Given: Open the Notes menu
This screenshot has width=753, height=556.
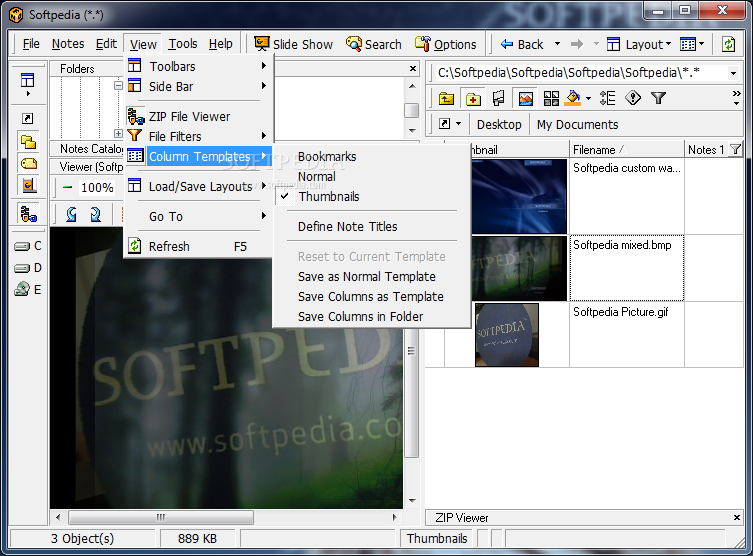Looking at the screenshot, I should (x=68, y=44).
